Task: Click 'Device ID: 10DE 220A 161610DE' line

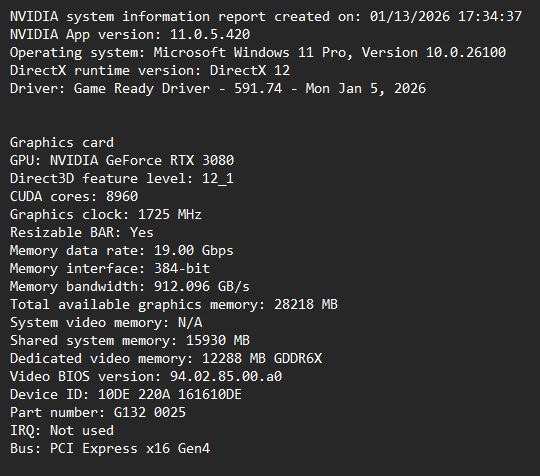Action: [126, 395]
